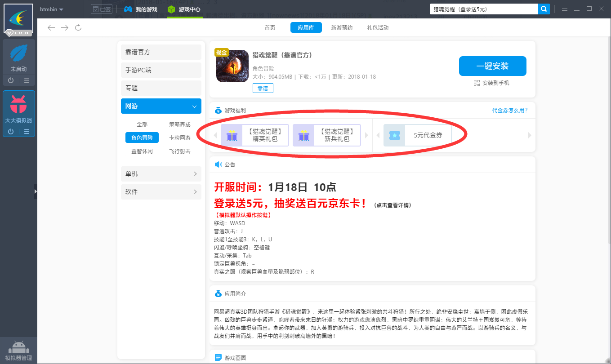Select the 天天模拟器 red bug icon

18,104
